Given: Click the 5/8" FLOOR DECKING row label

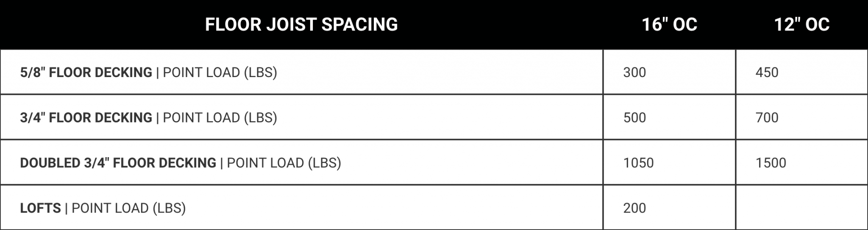Looking at the screenshot, I should coord(86,72).
